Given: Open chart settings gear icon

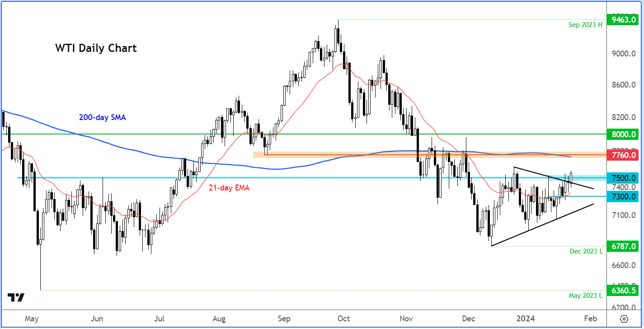Looking at the screenshot, I should (624, 319).
